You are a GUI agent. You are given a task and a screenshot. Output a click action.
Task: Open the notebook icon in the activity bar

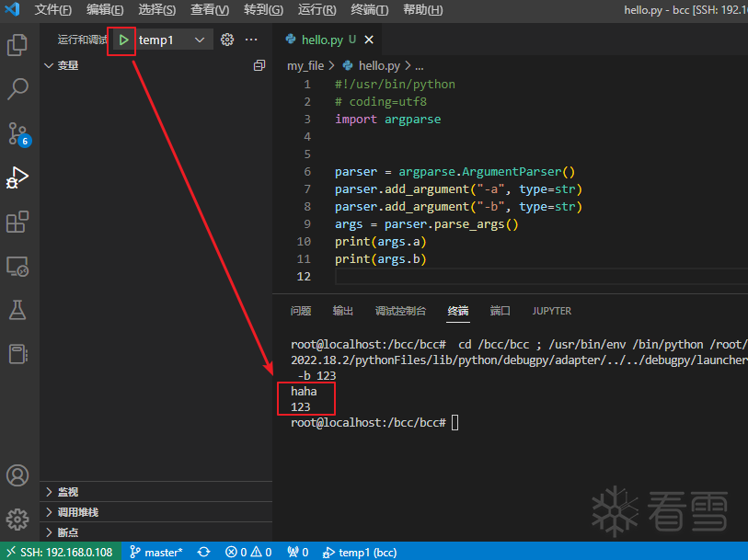(17, 354)
